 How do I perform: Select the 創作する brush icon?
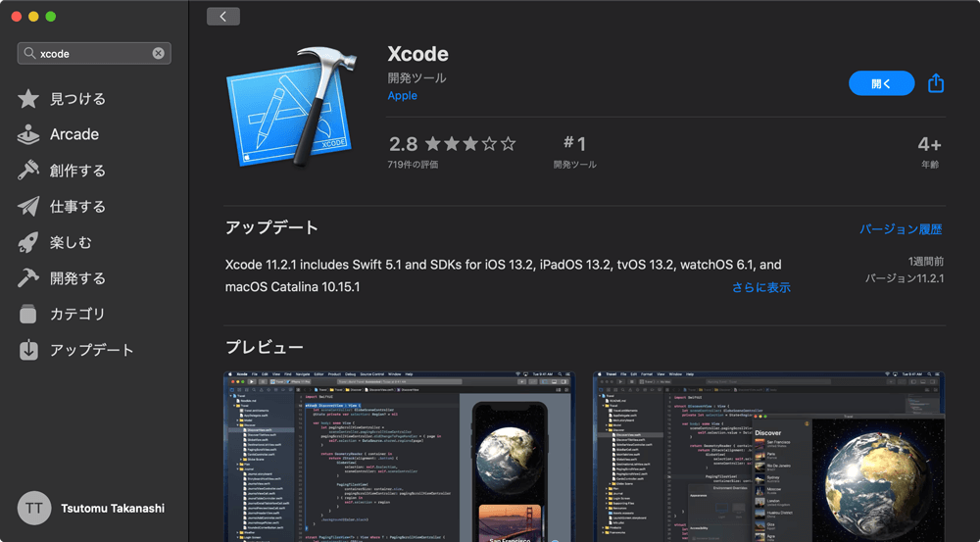tap(28, 170)
